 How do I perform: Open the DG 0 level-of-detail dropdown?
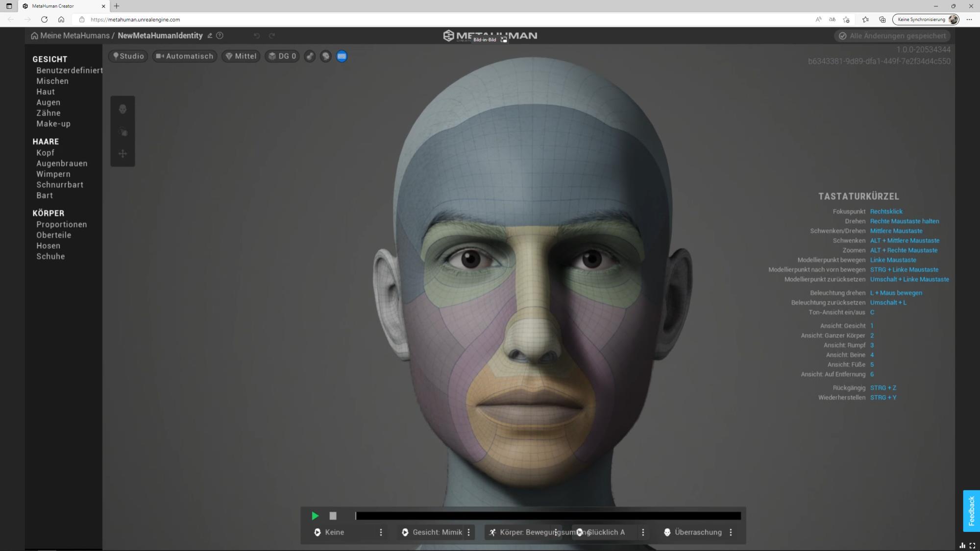[x=282, y=56]
